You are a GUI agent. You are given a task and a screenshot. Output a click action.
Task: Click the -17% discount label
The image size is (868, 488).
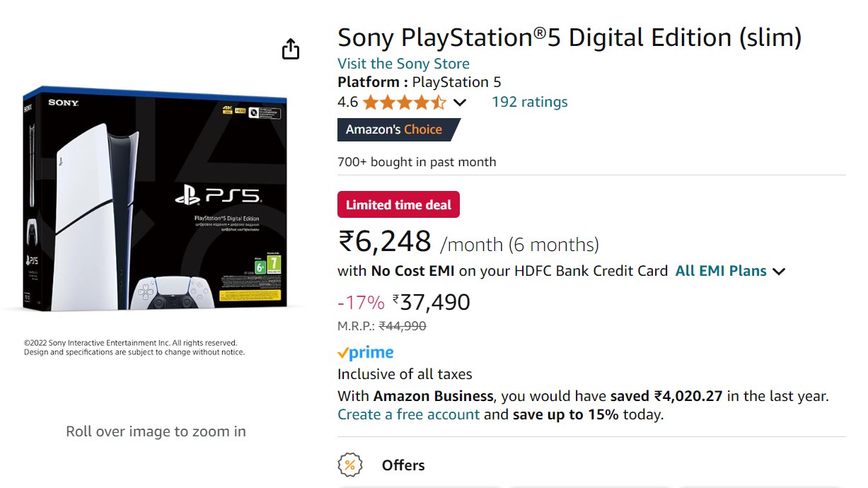tap(361, 303)
